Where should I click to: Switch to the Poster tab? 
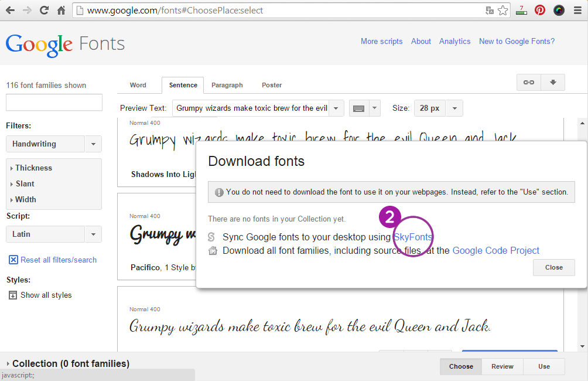click(x=272, y=86)
